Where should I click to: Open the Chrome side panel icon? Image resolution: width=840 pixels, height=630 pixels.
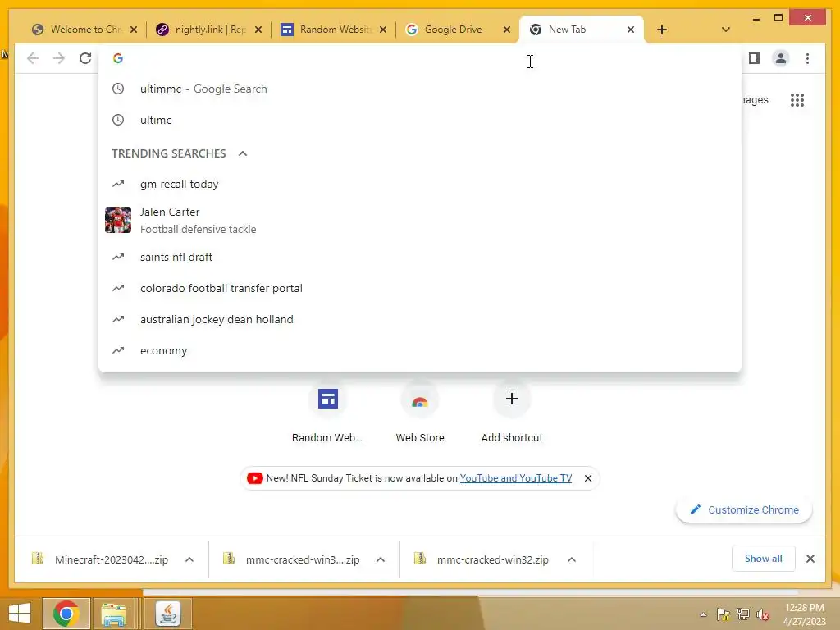pos(755,58)
